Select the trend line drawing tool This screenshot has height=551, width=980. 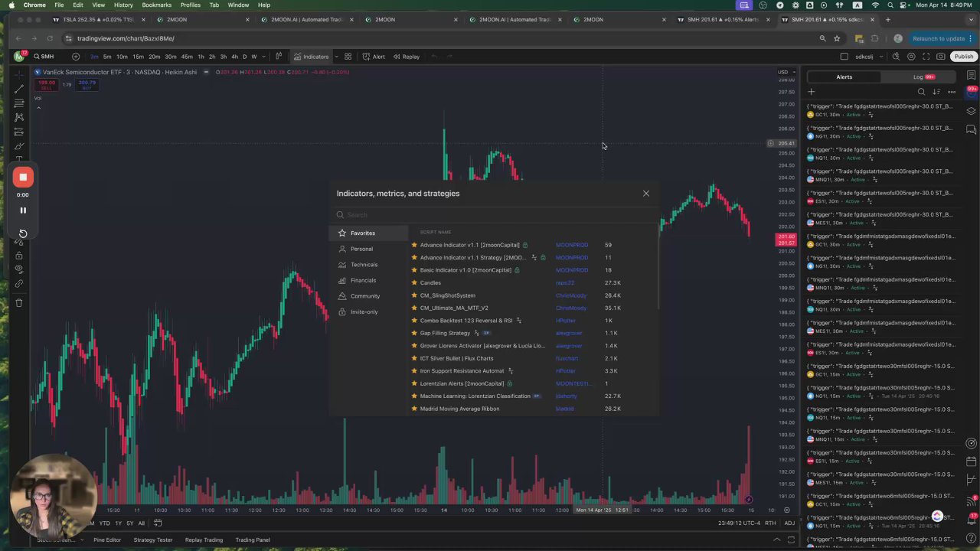point(19,89)
